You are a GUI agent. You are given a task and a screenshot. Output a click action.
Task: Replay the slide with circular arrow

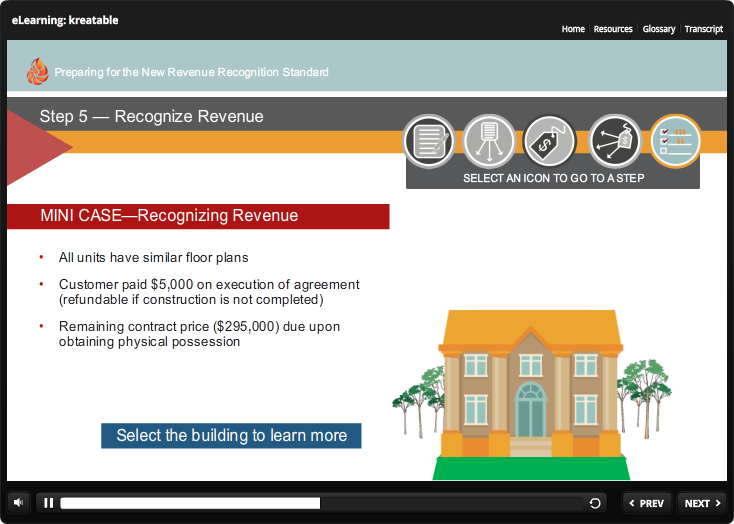(596, 503)
